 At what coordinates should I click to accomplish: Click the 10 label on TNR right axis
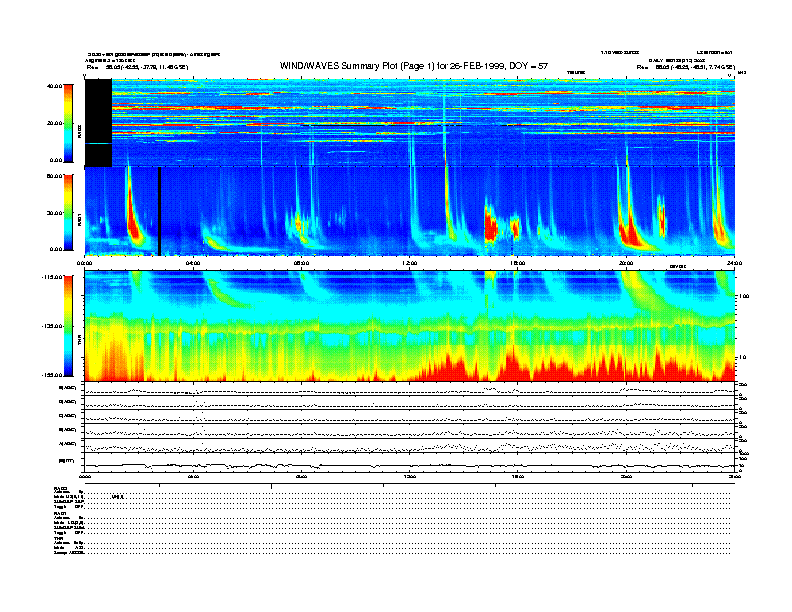742,358
